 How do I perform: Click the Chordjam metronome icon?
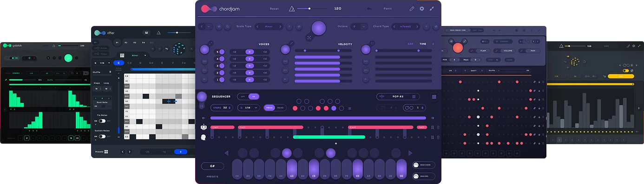(292, 8)
